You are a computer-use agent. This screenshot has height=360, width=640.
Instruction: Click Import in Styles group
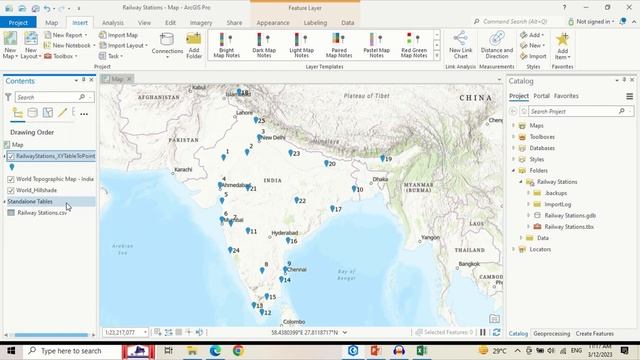[x=533, y=56]
